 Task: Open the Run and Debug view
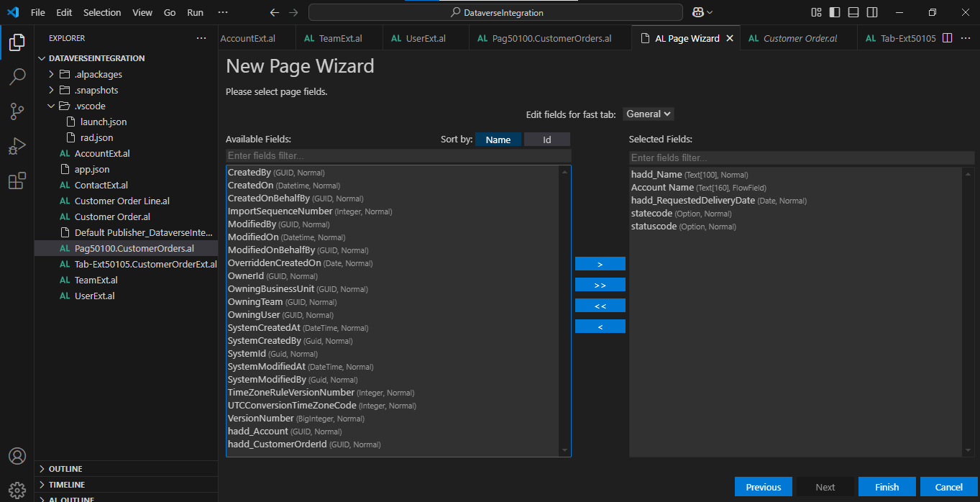point(17,146)
